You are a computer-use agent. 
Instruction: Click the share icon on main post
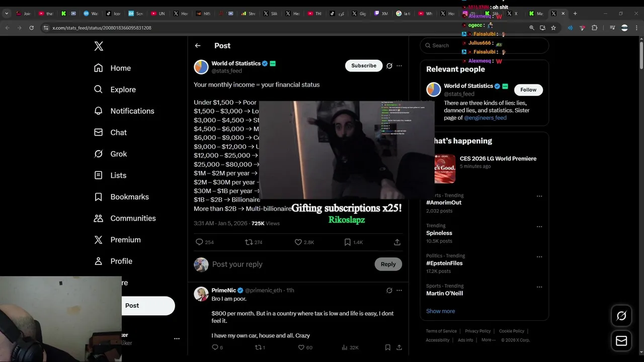point(397,242)
